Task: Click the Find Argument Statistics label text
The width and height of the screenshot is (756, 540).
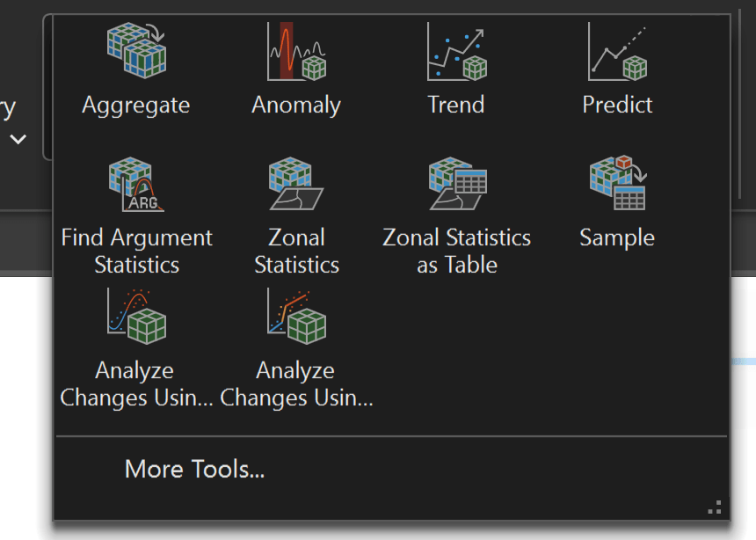Action: point(136,252)
